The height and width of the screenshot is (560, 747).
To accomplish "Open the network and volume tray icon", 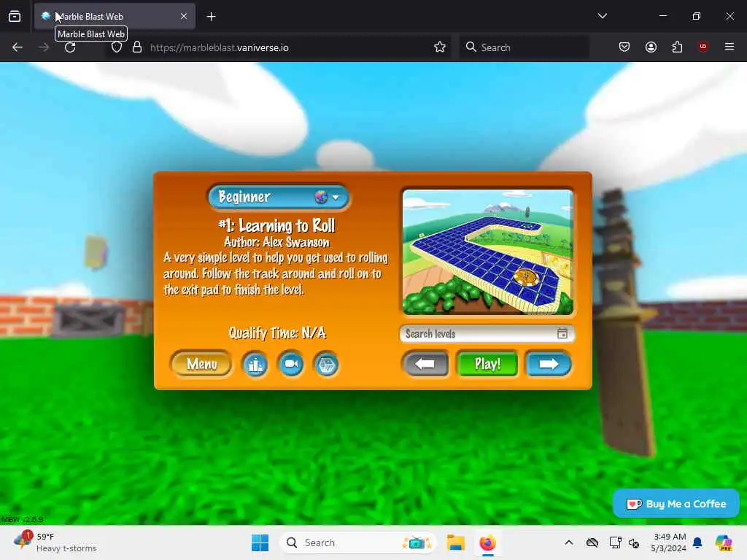I will point(634,542).
